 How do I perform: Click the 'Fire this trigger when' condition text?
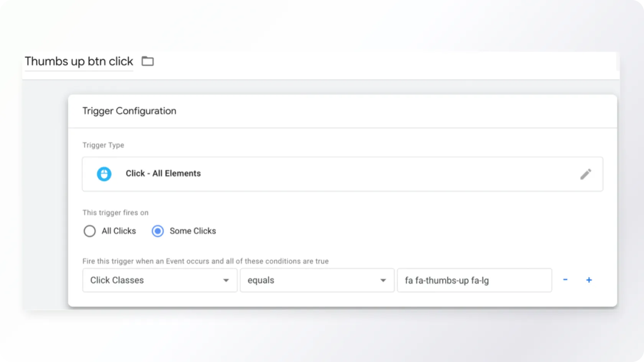[205, 261]
